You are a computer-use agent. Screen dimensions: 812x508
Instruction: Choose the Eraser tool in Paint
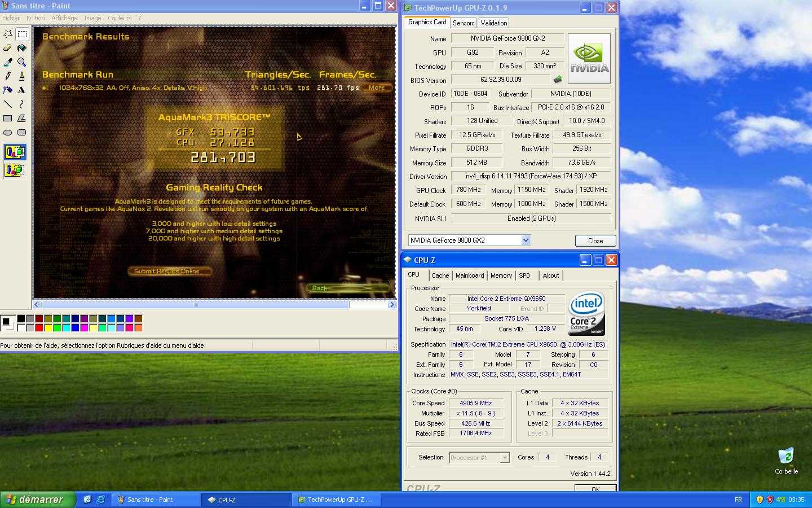tap(8, 48)
